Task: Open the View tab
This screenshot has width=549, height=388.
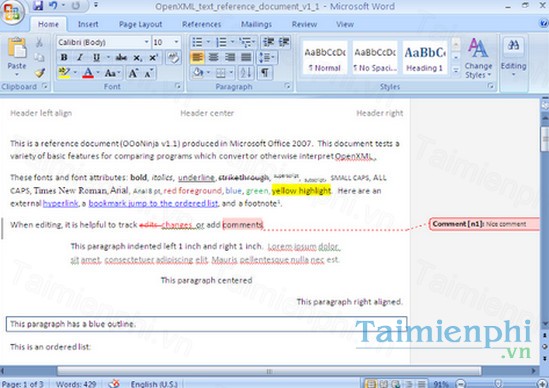Action: 345,24
